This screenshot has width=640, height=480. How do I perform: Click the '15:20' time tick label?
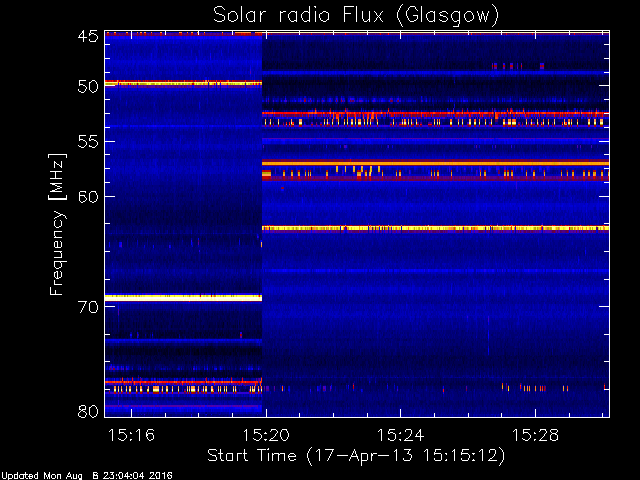[266, 435]
